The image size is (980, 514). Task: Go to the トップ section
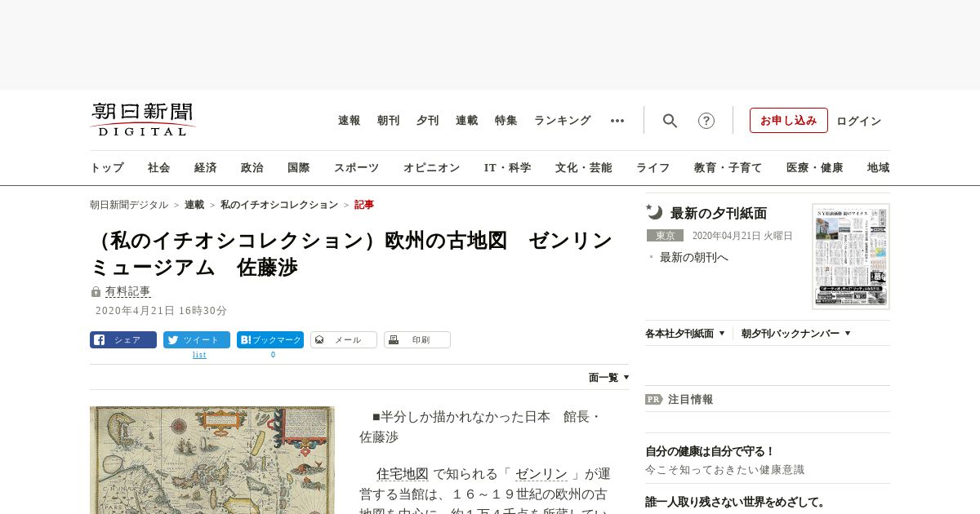107,168
